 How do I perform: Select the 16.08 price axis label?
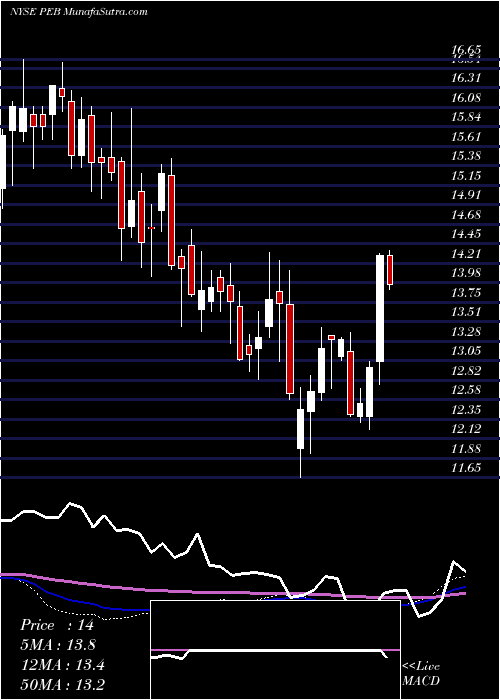(466, 97)
